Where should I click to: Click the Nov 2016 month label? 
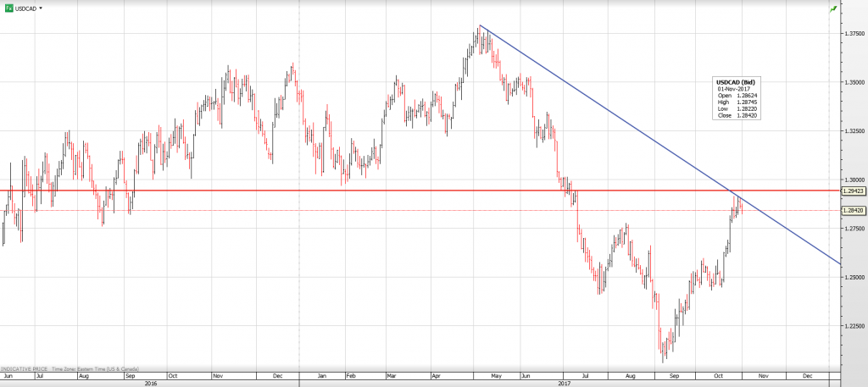[217, 373]
